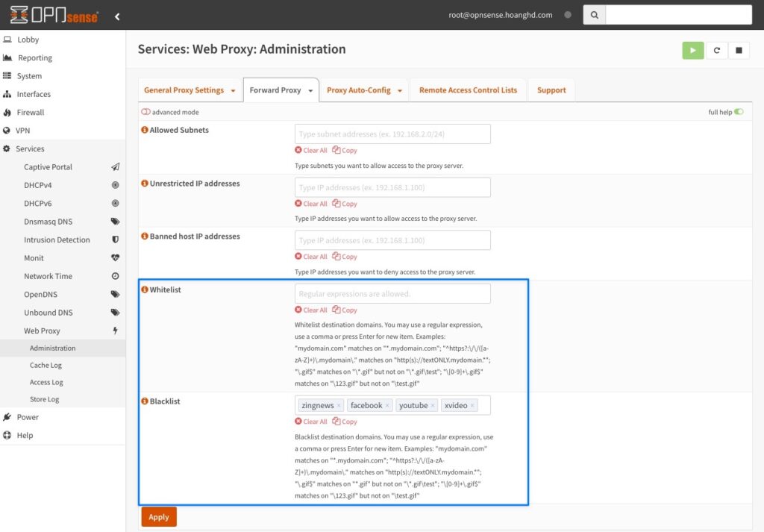Screen dimensions: 764x532
Task: Click the Dnsmasq DNS tags icon
Action: click(x=115, y=221)
